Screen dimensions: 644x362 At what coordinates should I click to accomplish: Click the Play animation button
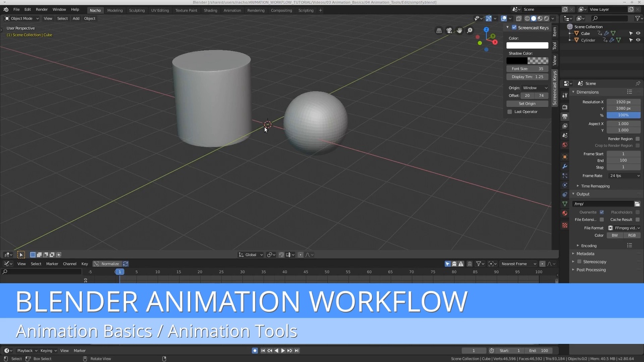coord(283,351)
